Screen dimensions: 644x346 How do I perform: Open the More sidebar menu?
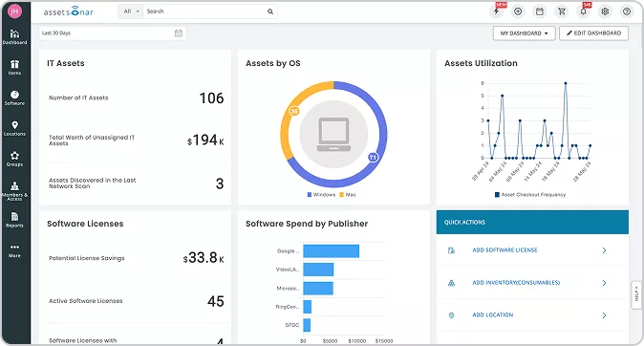(x=14, y=250)
